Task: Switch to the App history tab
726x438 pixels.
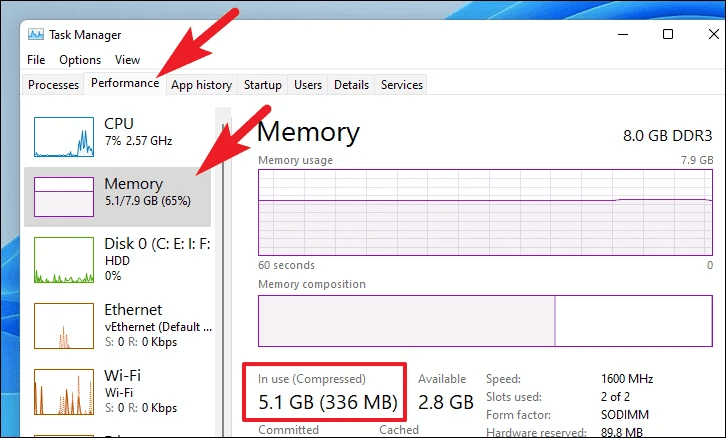Action: click(x=201, y=85)
